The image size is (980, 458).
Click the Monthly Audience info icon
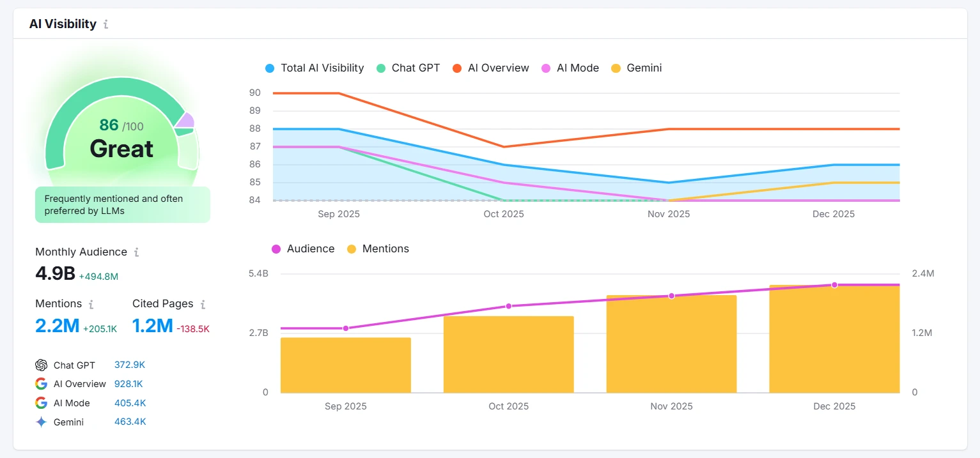click(x=136, y=252)
